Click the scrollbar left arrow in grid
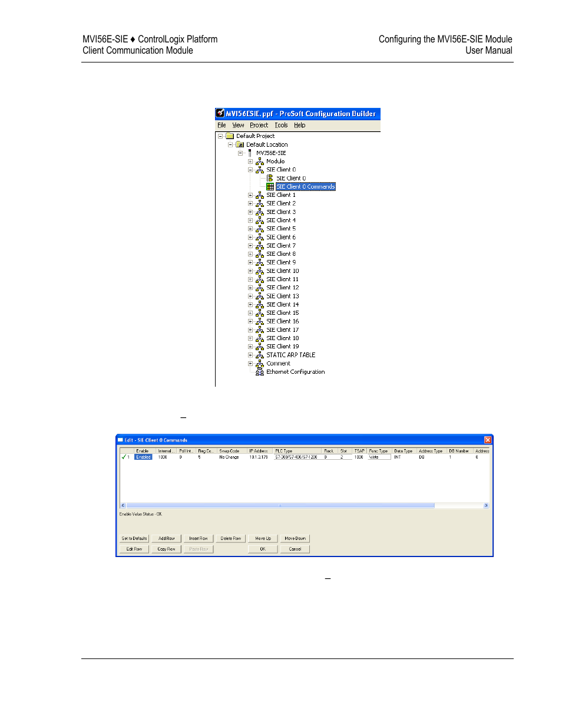The image size is (562, 728). point(123,506)
